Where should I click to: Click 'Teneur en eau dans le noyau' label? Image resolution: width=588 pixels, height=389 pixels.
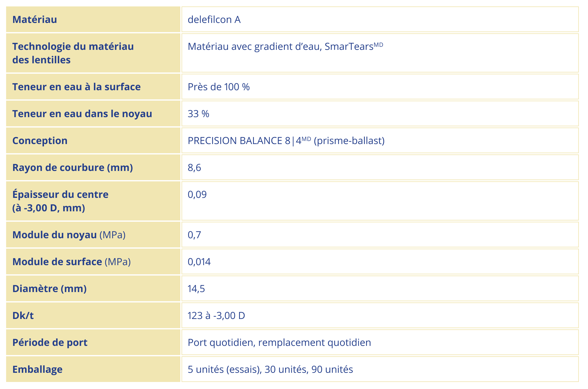(x=82, y=114)
